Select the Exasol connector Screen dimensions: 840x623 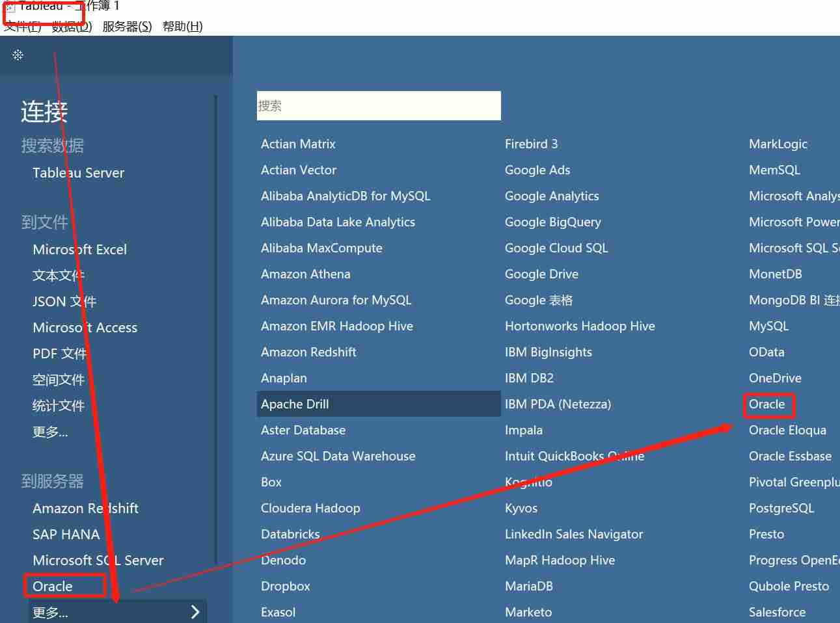(x=278, y=612)
